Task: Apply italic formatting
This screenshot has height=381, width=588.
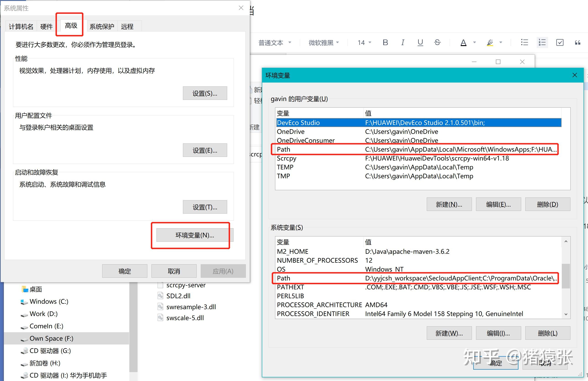Action: coord(403,42)
